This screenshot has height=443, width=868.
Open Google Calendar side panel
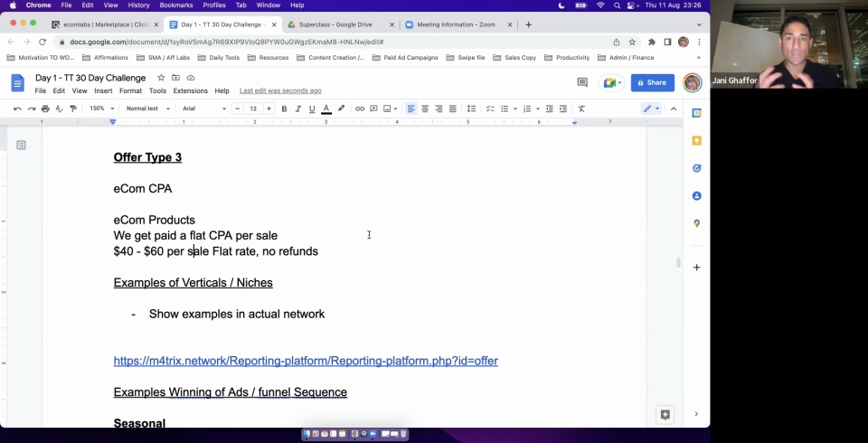(x=696, y=113)
